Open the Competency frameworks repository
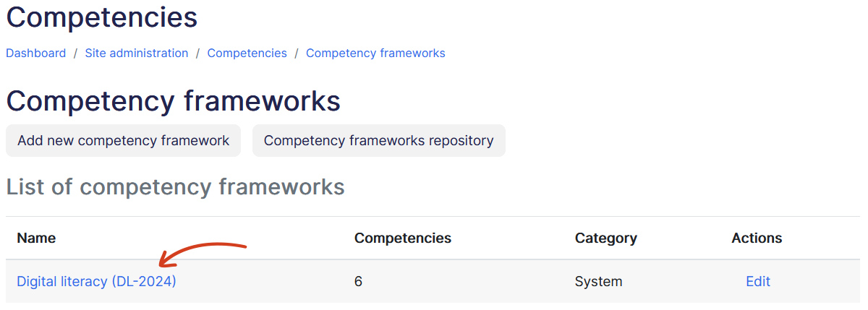The image size is (868, 310). click(x=378, y=140)
